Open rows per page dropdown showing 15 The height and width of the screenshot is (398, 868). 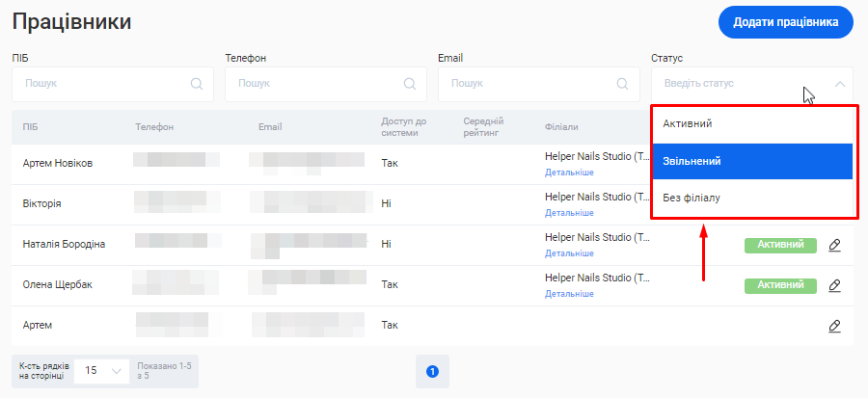point(102,370)
